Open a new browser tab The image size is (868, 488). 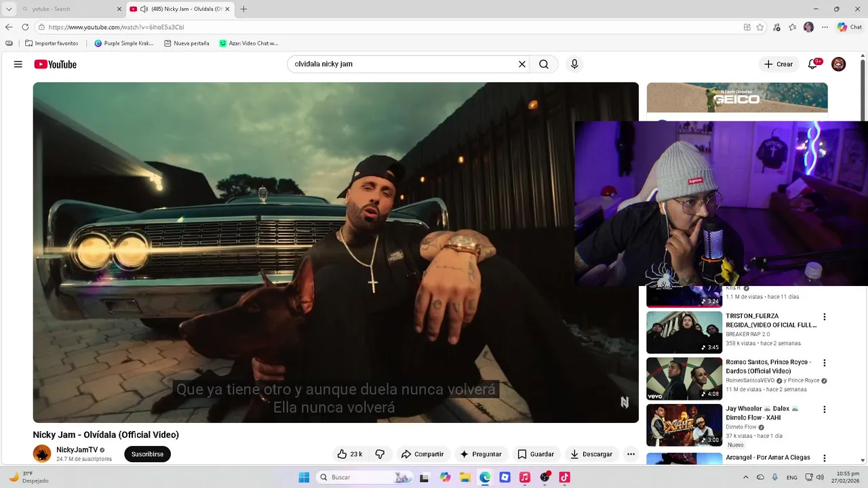click(x=243, y=9)
